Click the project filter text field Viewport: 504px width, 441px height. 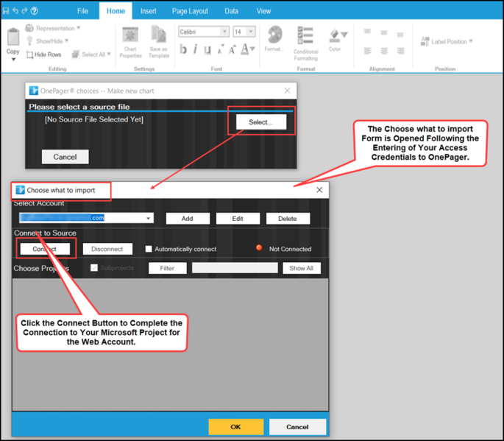pyautogui.click(x=235, y=268)
